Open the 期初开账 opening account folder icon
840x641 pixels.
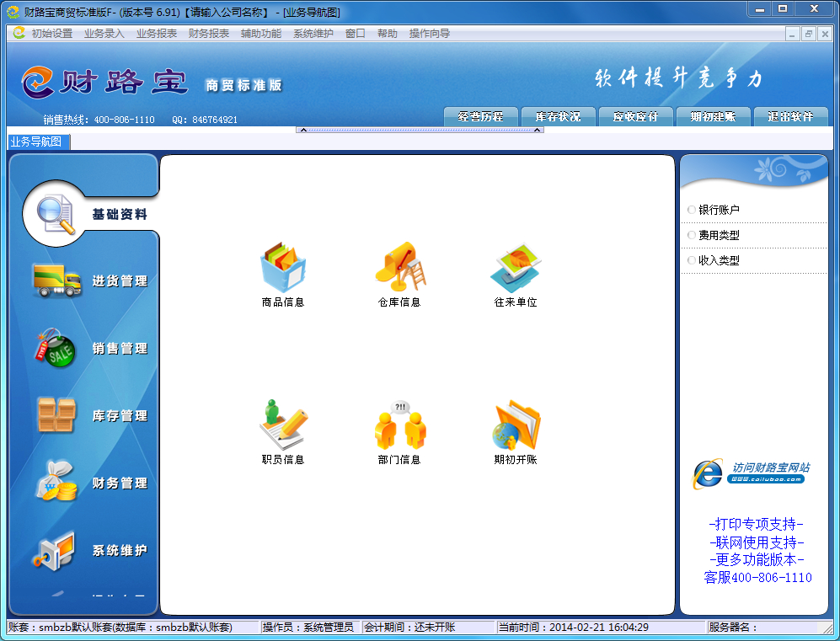(516, 425)
